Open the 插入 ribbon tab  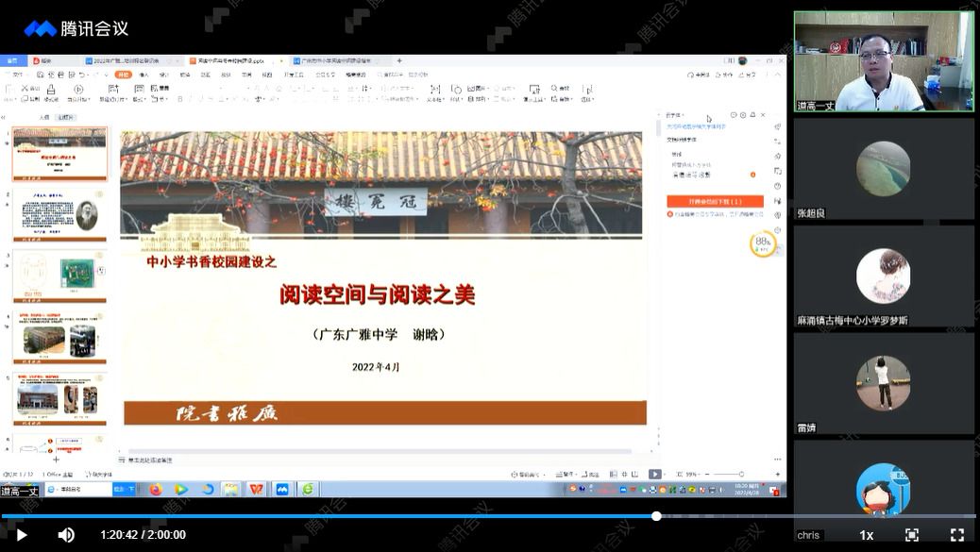[x=144, y=75]
